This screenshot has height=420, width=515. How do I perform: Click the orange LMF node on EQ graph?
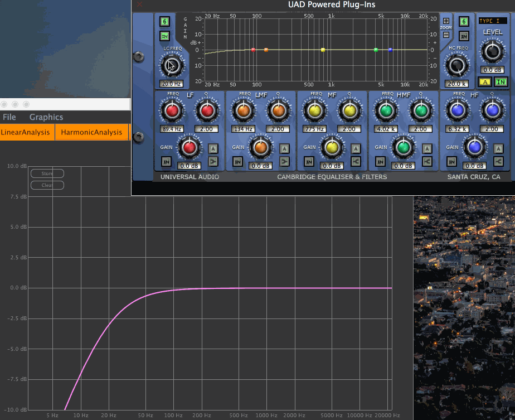tap(266, 50)
